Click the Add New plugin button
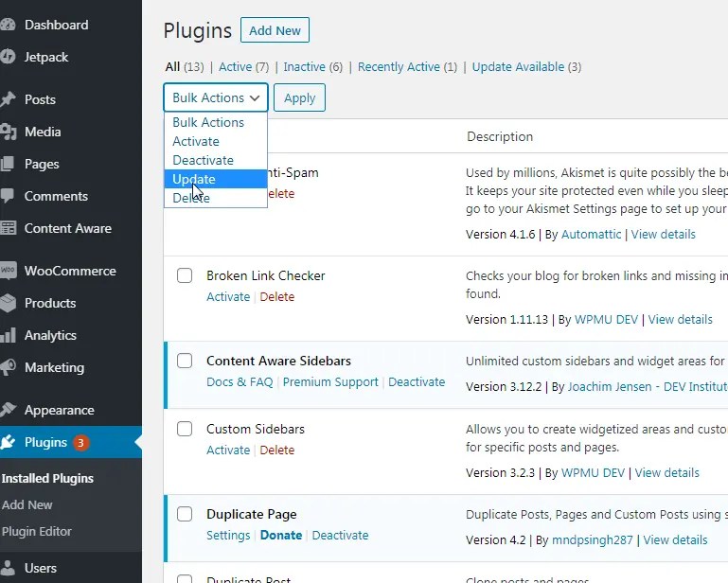 [x=275, y=30]
